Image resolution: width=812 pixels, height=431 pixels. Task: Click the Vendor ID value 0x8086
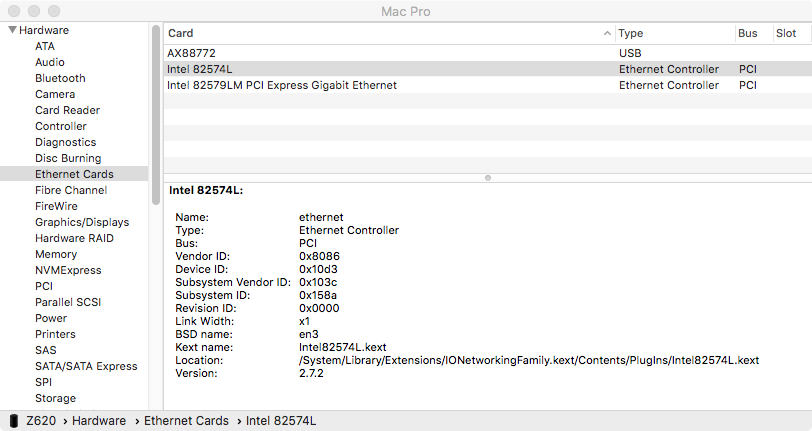point(319,256)
